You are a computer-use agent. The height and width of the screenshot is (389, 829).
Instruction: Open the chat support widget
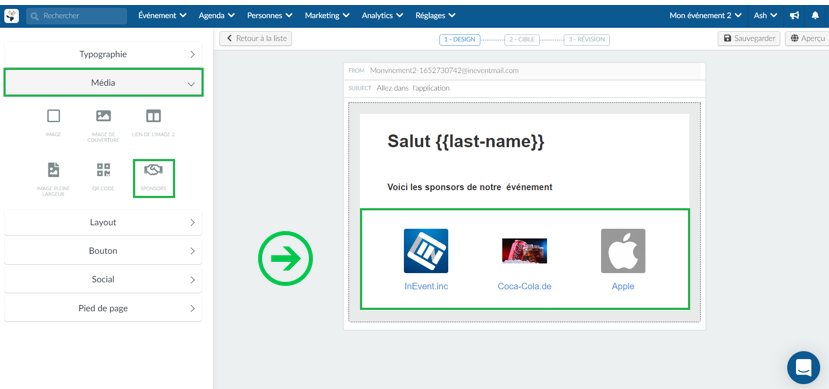[x=803, y=367]
